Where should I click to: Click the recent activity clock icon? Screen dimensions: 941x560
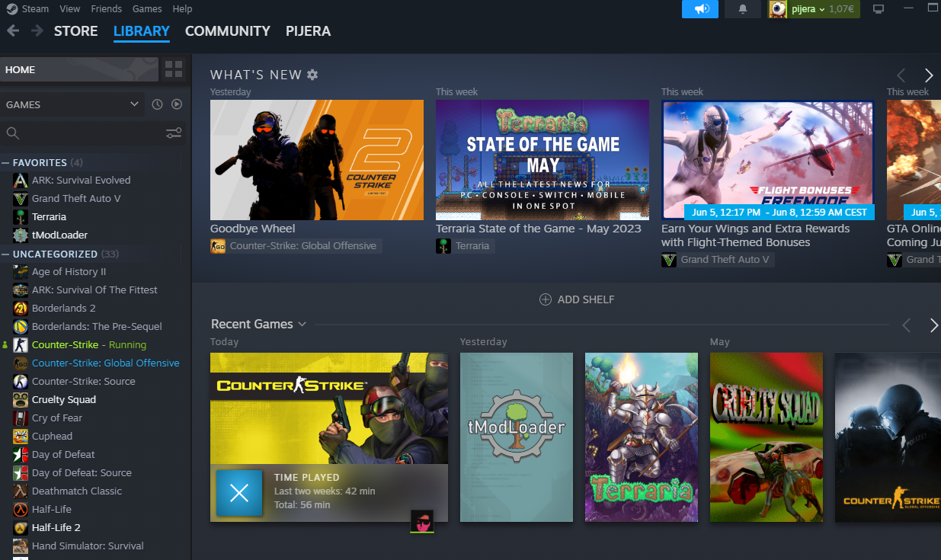[x=157, y=104]
